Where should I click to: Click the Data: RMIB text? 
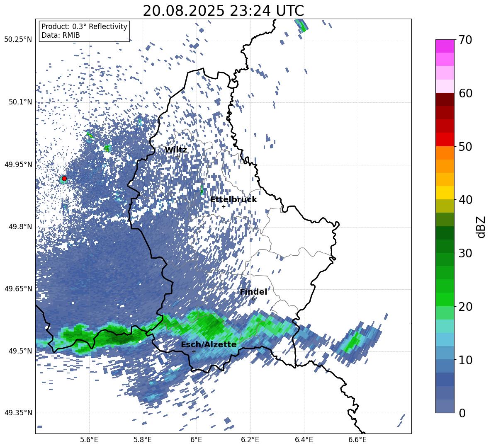pos(61,35)
